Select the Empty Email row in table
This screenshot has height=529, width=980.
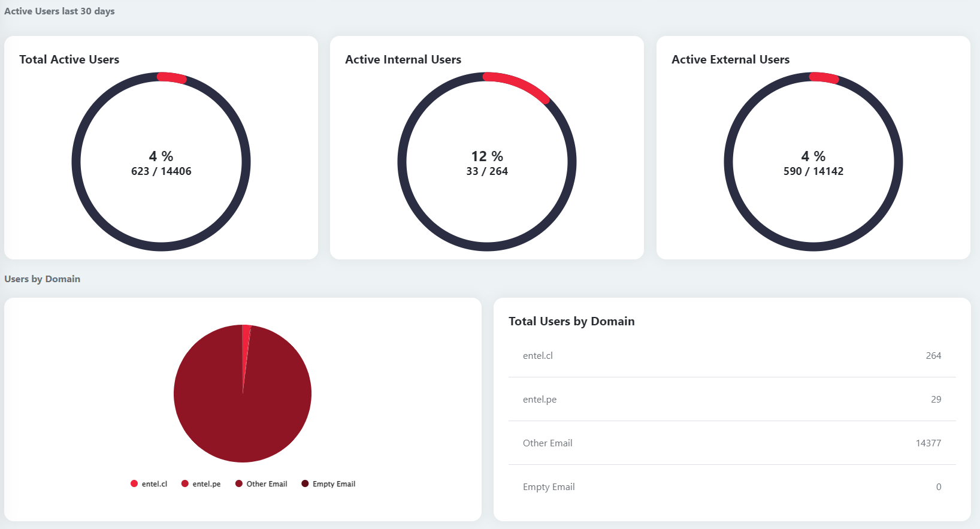click(x=732, y=487)
